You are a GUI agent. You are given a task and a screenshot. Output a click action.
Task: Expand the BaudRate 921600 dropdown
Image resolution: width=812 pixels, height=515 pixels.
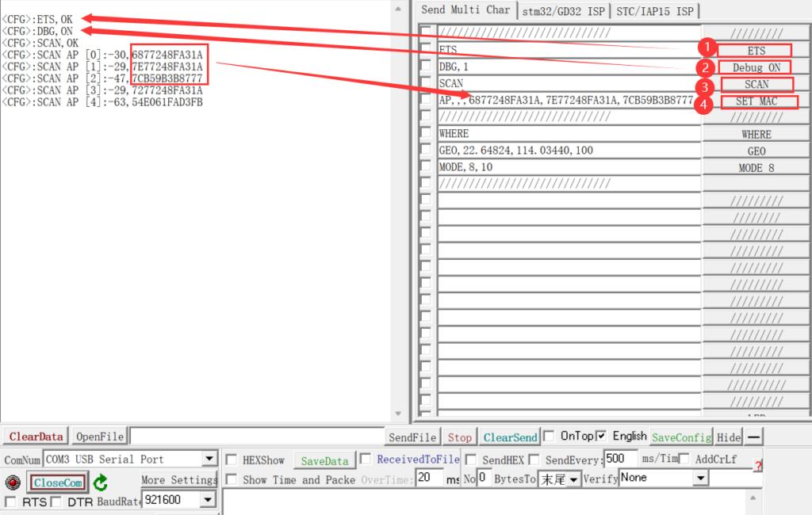pos(208,500)
